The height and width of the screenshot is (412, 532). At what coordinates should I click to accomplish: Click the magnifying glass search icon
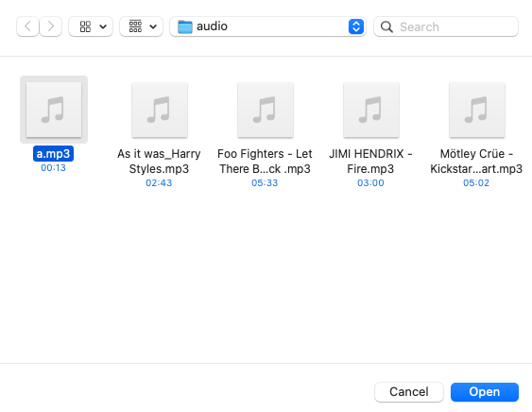(386, 26)
